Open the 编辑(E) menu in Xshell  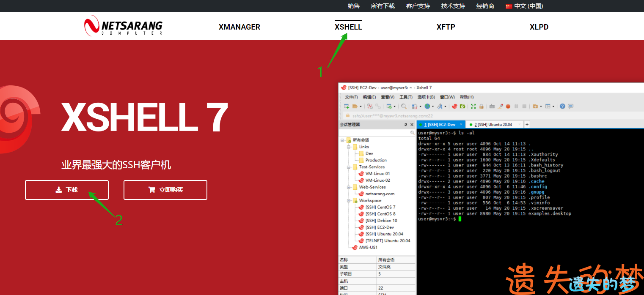[369, 97]
